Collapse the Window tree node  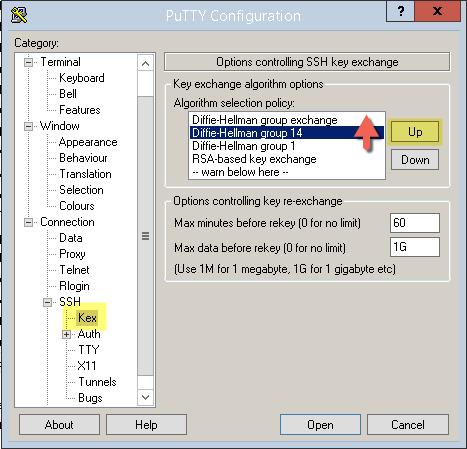coord(29,126)
